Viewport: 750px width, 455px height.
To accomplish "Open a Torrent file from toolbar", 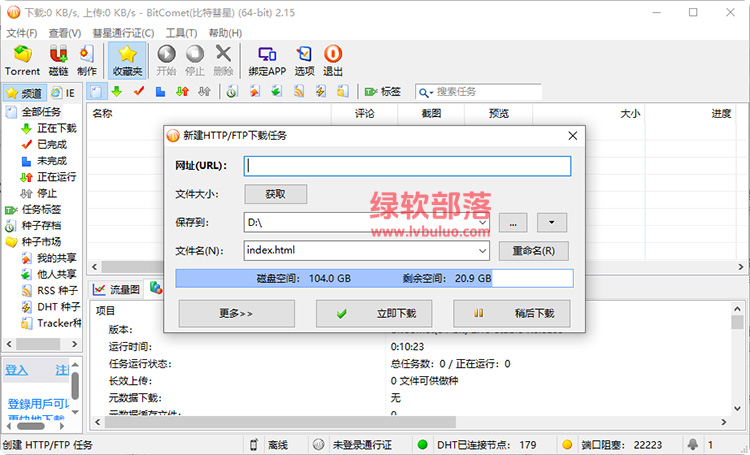I will pyautogui.click(x=22, y=60).
